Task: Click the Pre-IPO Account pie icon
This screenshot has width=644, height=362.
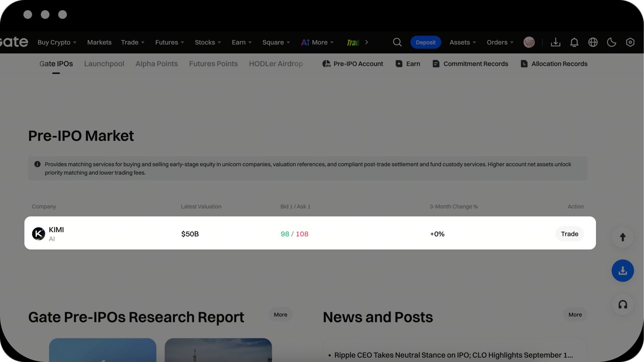Action: pyautogui.click(x=326, y=64)
